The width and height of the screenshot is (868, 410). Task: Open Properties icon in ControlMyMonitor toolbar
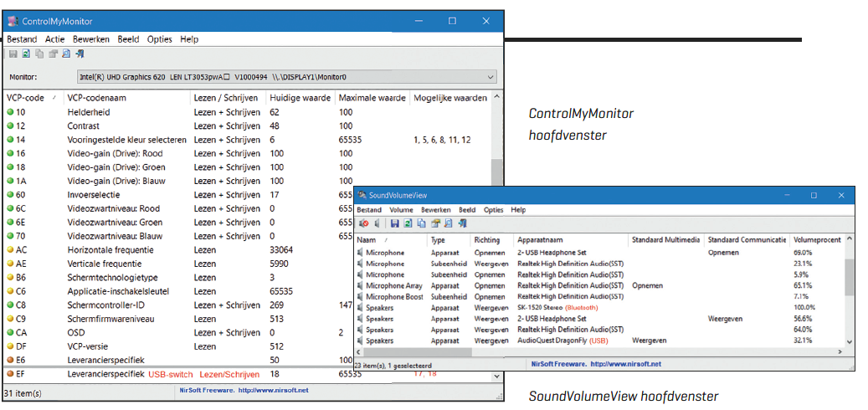[x=53, y=54]
